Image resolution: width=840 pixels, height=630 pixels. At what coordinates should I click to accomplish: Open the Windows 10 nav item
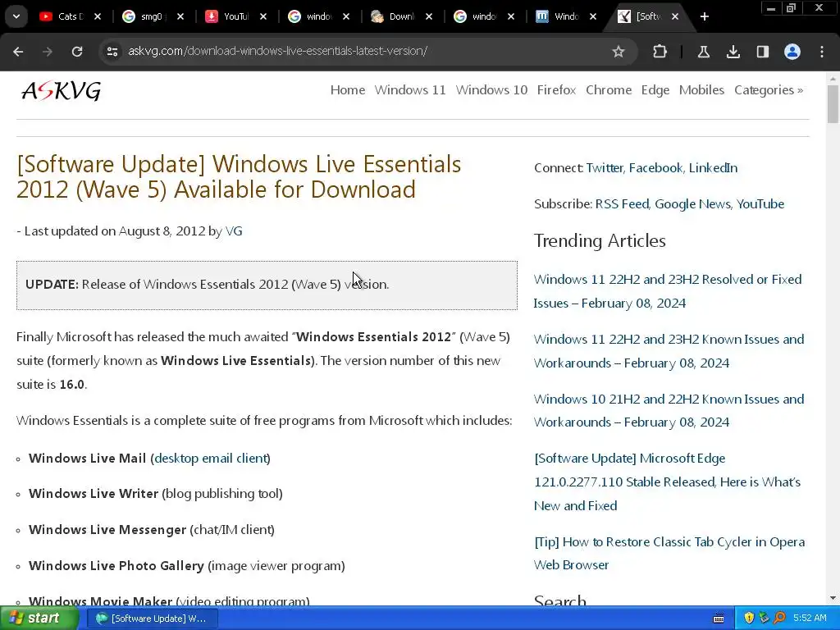click(491, 90)
